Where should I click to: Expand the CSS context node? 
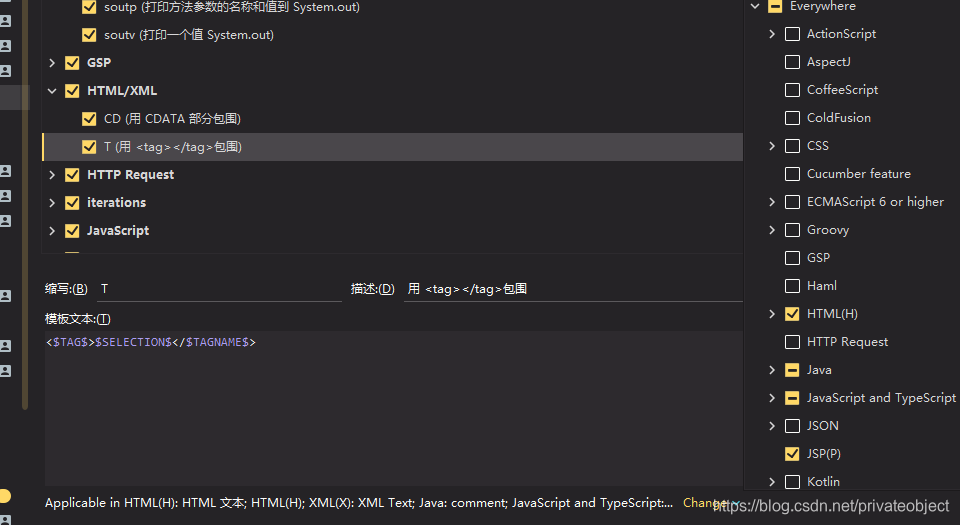[x=772, y=146]
